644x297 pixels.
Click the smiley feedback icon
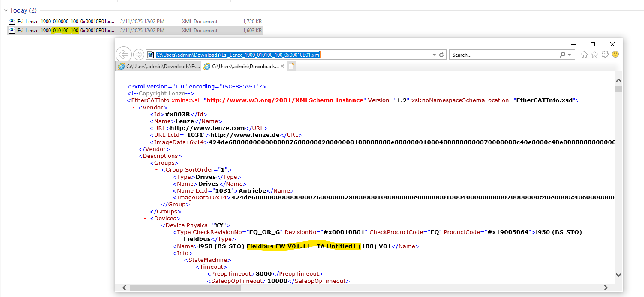point(615,54)
